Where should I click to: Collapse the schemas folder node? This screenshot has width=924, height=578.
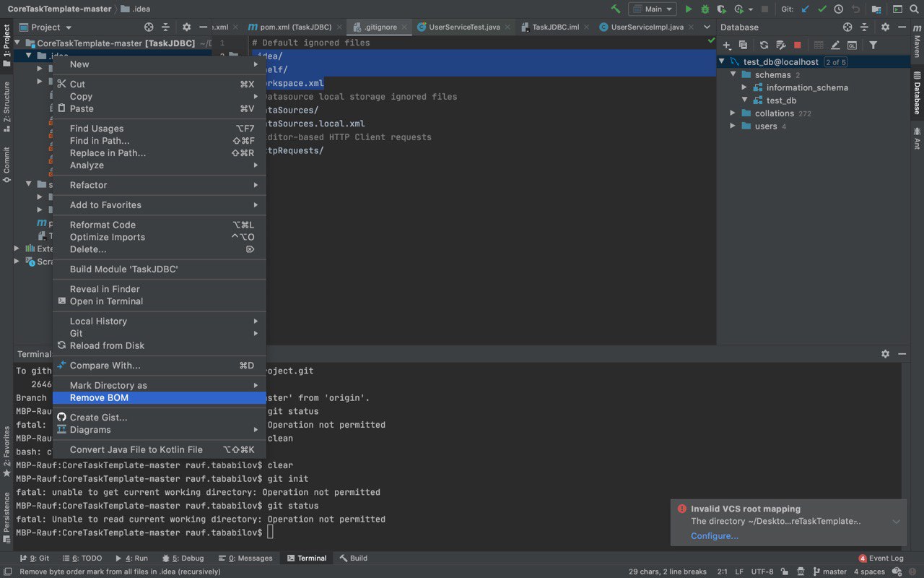pyautogui.click(x=733, y=74)
